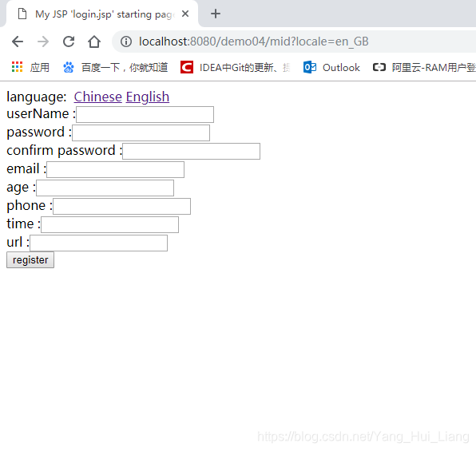The image size is (476, 451).
Task: Focus the age input field
Action: pyautogui.click(x=105, y=188)
